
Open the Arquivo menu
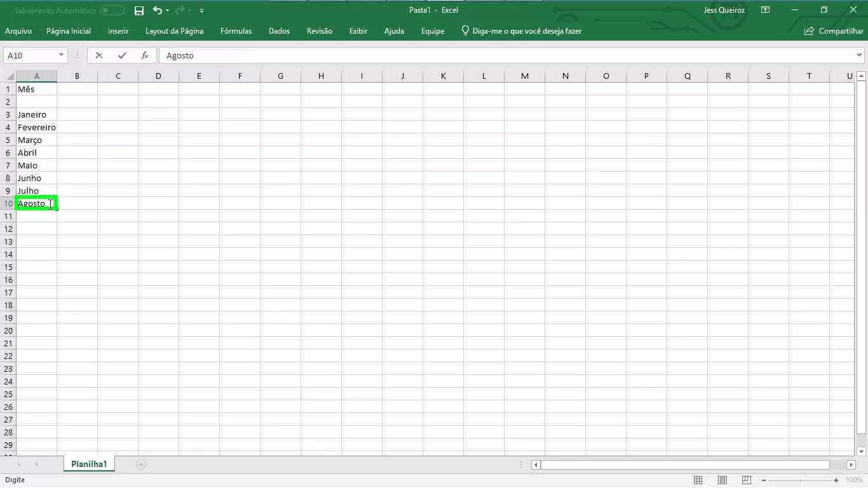coord(18,31)
